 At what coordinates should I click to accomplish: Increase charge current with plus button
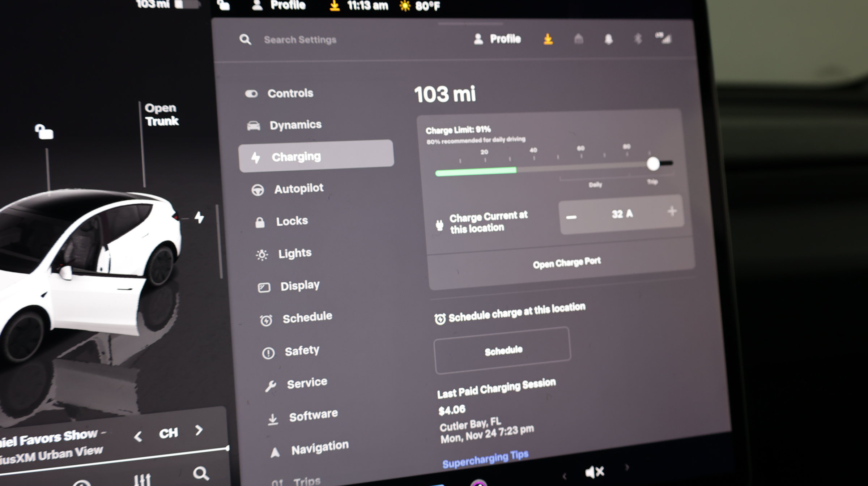pos(672,211)
